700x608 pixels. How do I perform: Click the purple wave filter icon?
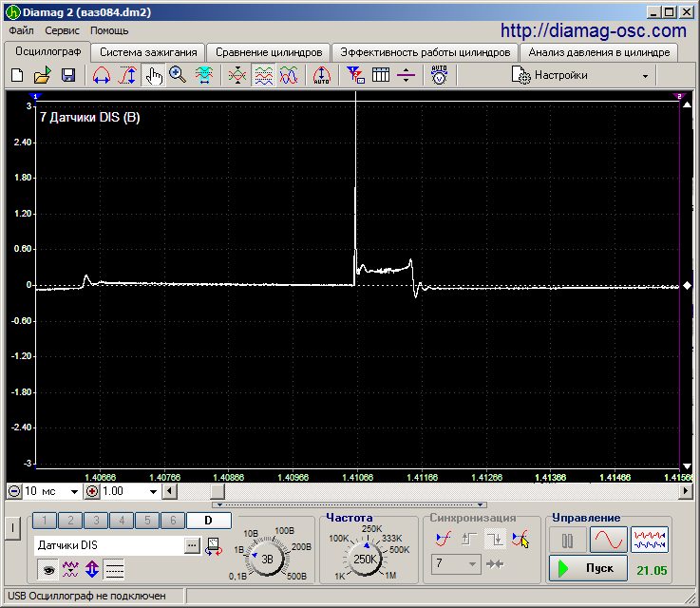(70, 570)
